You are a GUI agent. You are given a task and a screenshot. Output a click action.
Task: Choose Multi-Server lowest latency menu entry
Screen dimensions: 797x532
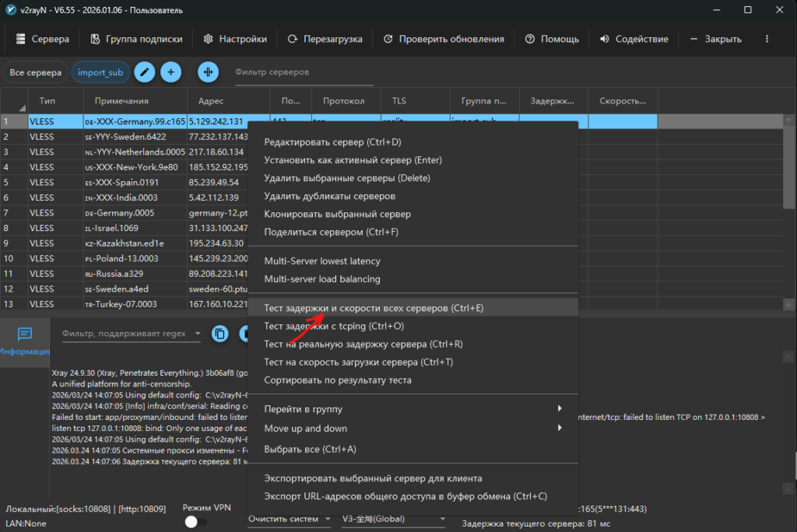click(322, 261)
